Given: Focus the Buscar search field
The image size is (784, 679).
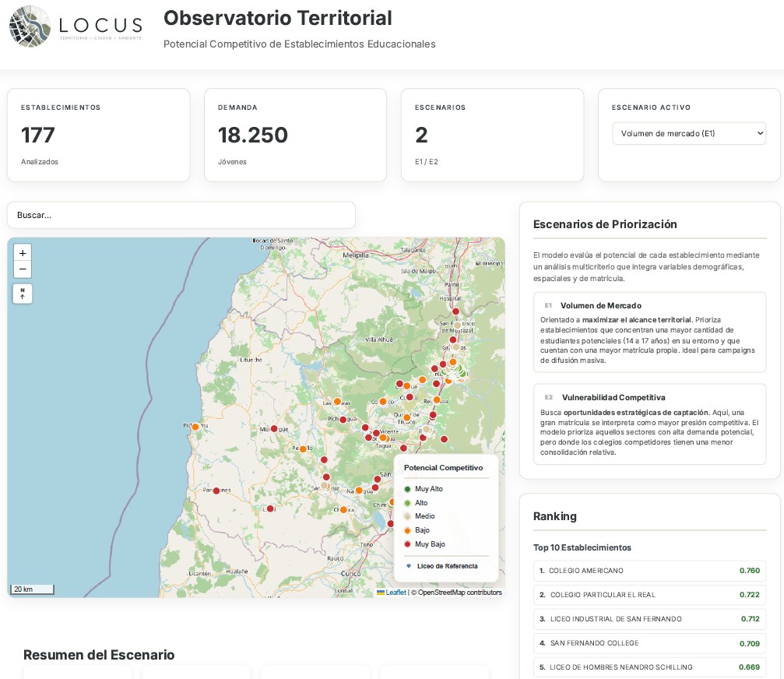Looking at the screenshot, I should (x=181, y=215).
